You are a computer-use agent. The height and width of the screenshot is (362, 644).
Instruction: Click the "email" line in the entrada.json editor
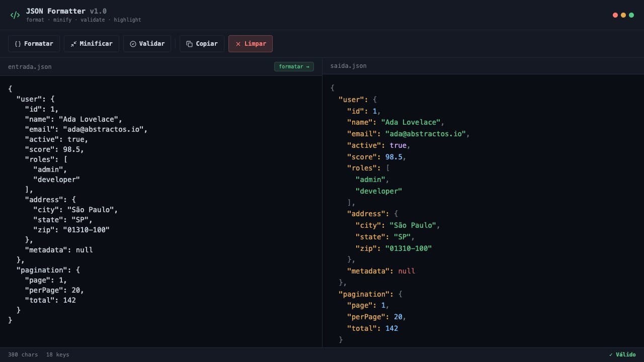click(86, 129)
